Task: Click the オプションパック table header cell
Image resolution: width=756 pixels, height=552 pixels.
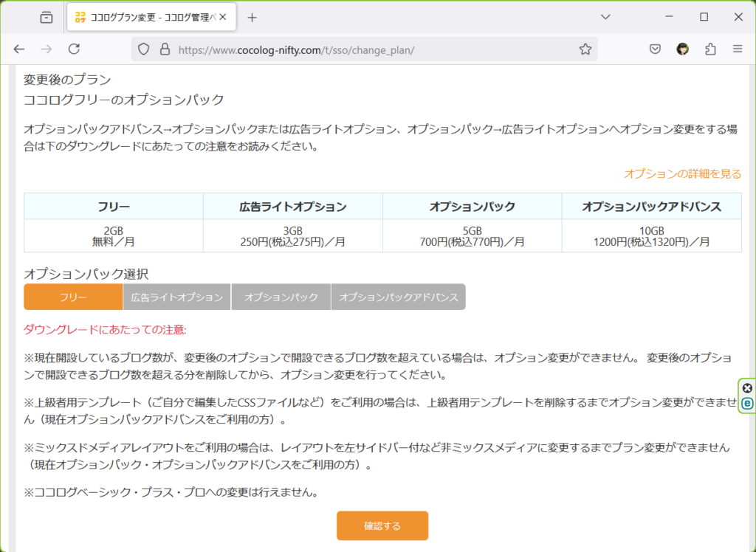Action: [x=472, y=207]
